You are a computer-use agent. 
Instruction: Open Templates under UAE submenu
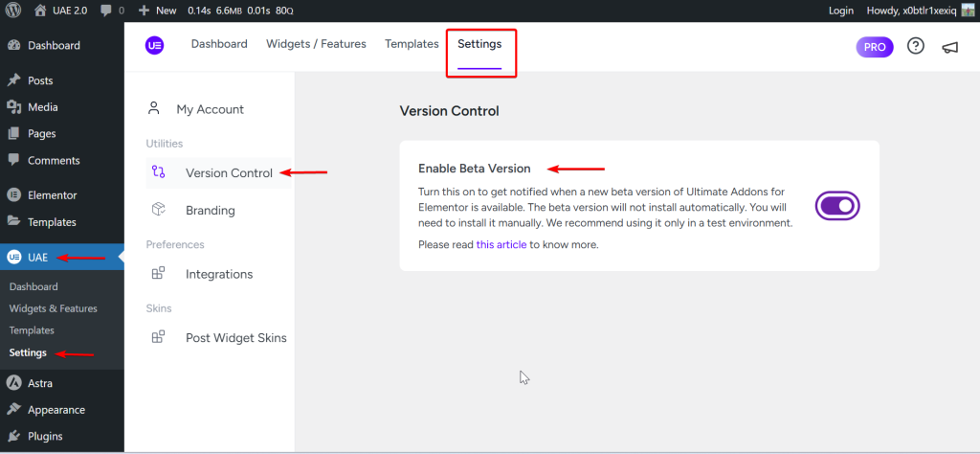[x=32, y=330]
